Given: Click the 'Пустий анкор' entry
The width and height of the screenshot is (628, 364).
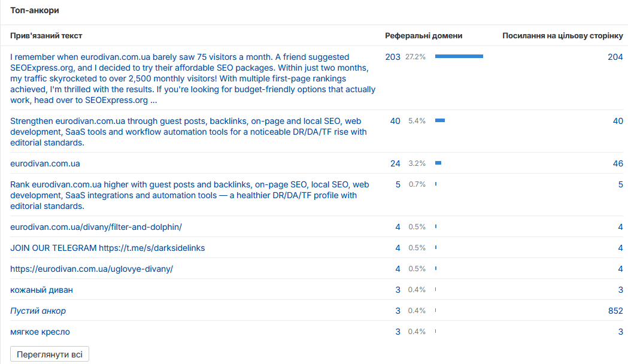Looking at the screenshot, I should (x=38, y=311).
